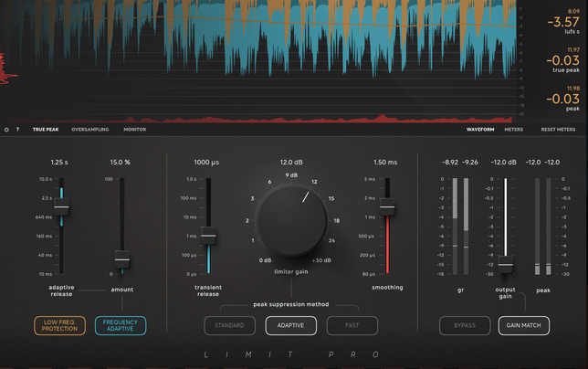
Task: Open the help question mark icon
Action: pyautogui.click(x=17, y=130)
